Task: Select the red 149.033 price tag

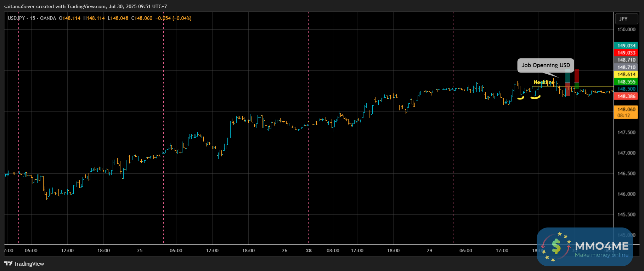Action: (626, 53)
